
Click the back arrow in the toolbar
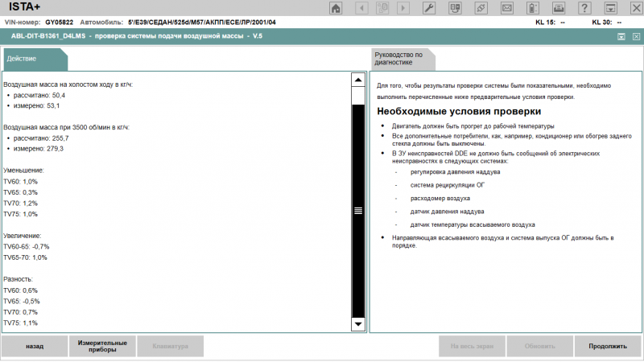pos(361,8)
